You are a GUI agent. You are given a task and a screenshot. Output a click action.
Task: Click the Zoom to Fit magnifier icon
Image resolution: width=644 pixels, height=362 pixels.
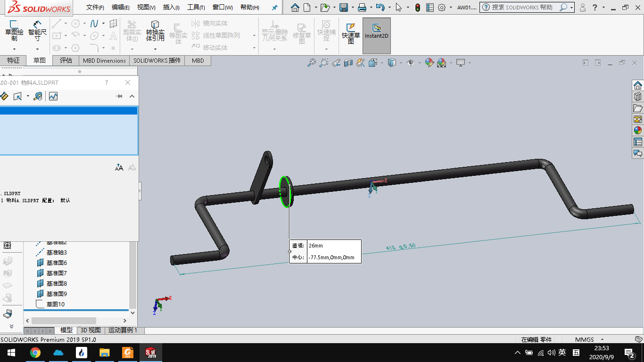311,63
